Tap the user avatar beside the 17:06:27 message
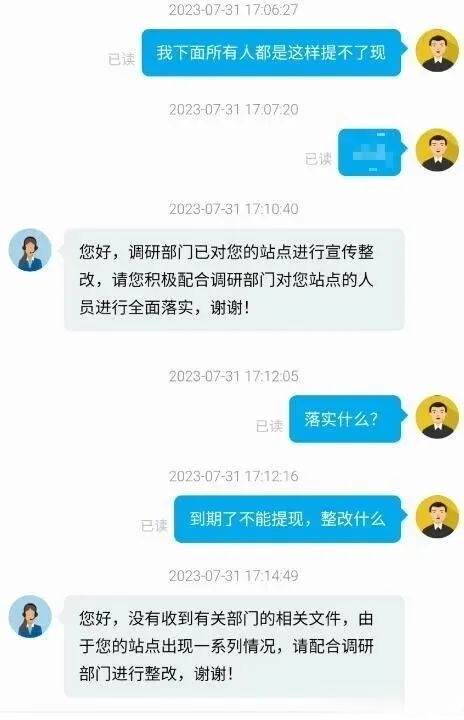 [437, 51]
